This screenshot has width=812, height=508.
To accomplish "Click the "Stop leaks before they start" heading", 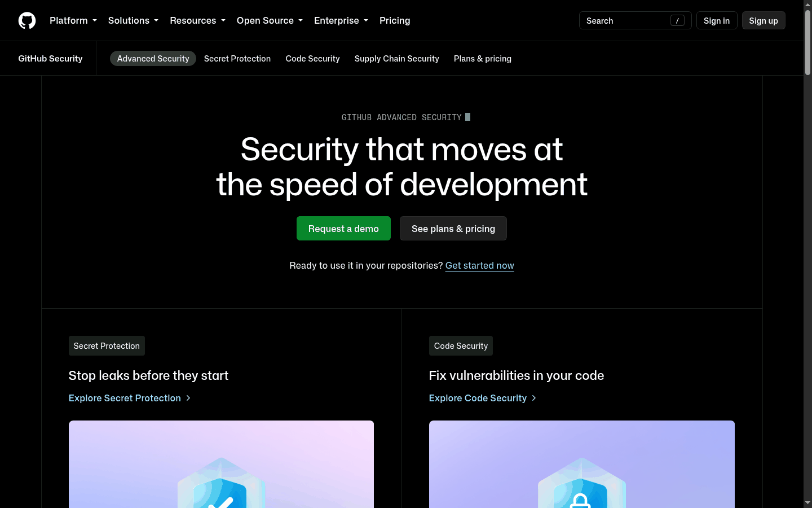I will [x=148, y=375].
